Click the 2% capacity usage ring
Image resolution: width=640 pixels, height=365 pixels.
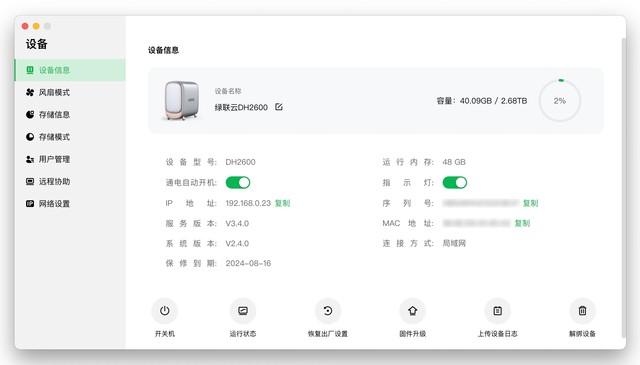tap(560, 100)
